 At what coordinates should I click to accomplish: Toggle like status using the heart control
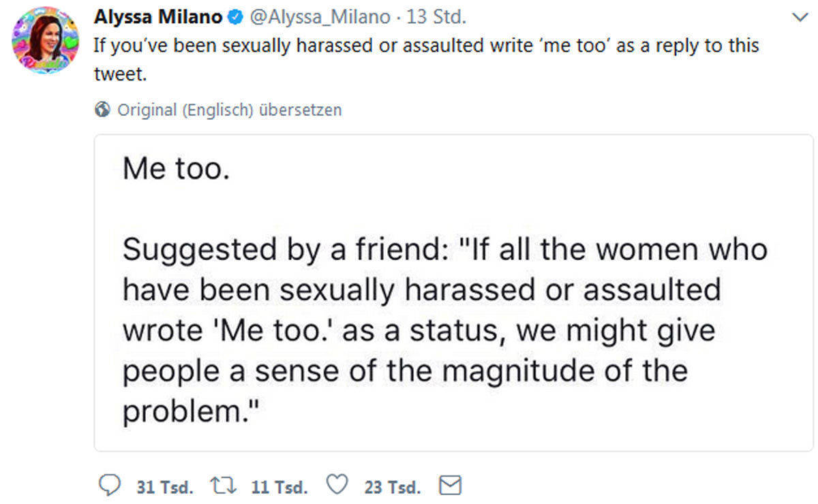[x=337, y=485]
